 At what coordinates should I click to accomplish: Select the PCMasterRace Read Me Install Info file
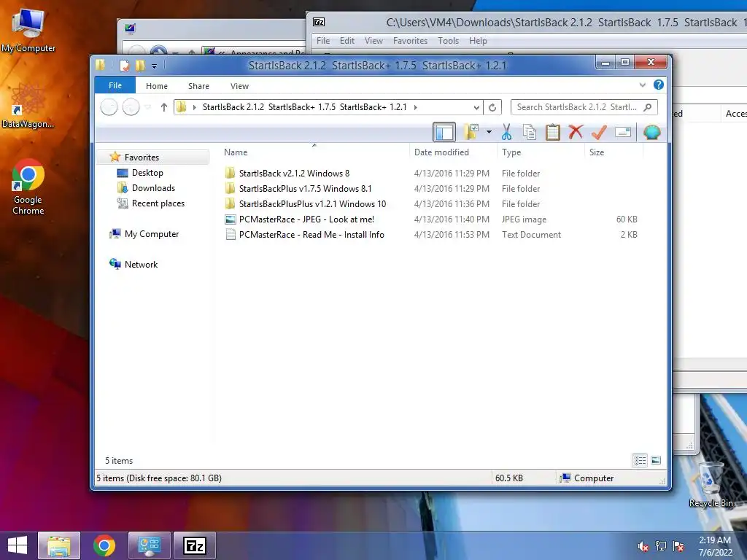coord(311,234)
